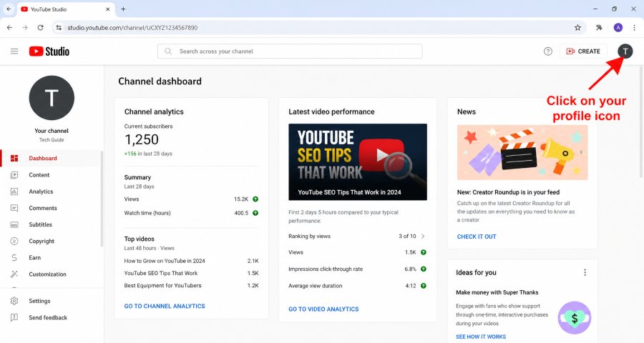This screenshot has height=343, width=644.
Task: Open Content in the sidebar
Action: tap(50, 175)
